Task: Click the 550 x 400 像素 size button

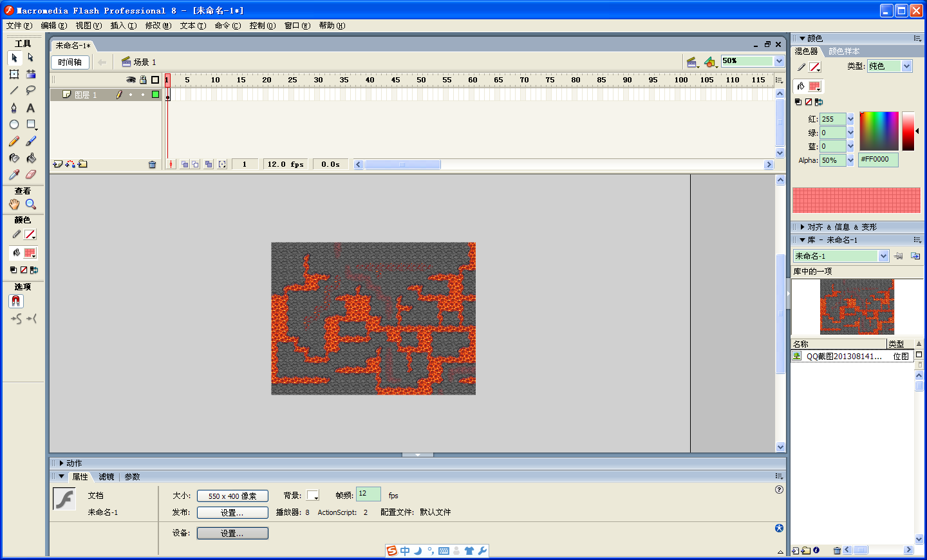Action: coord(232,496)
